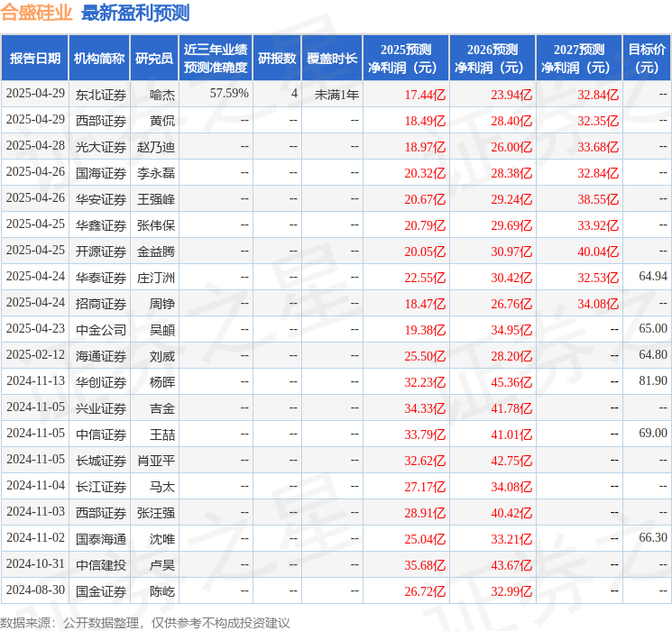Select 华泰证券 institution cell

101,278
